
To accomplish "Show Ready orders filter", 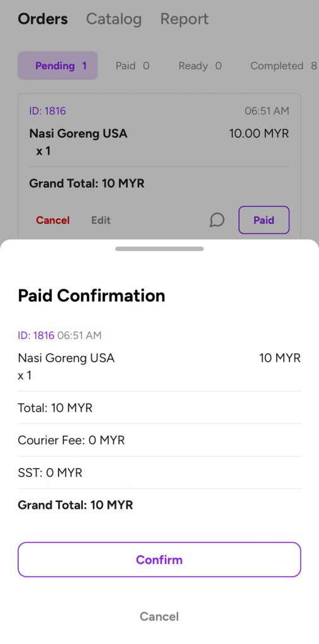I will click(200, 65).
